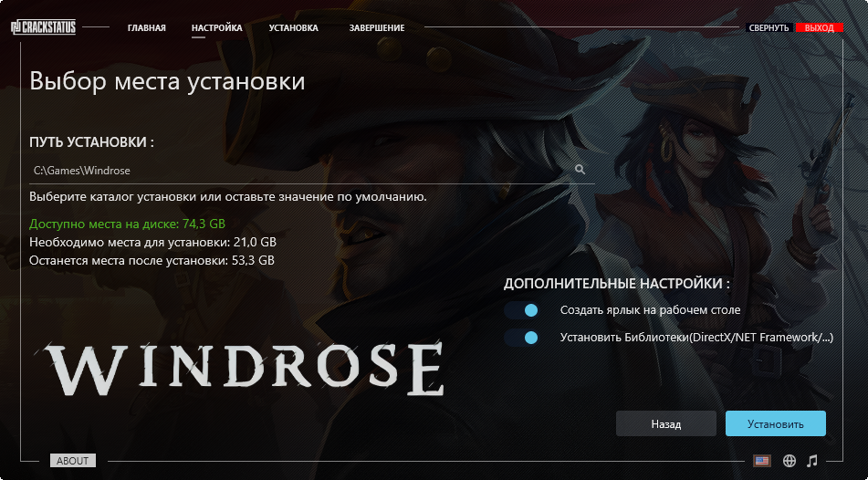Click the Windrose game logo

(x=244, y=369)
